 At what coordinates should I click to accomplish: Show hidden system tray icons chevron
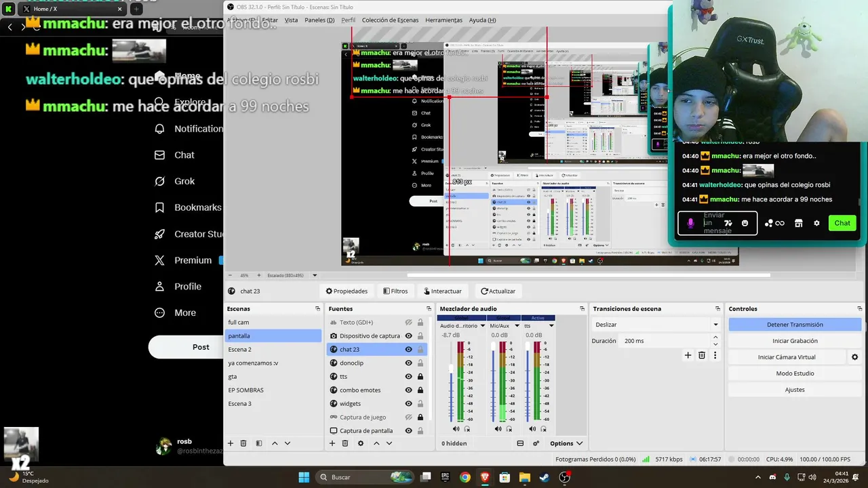pos(759,477)
